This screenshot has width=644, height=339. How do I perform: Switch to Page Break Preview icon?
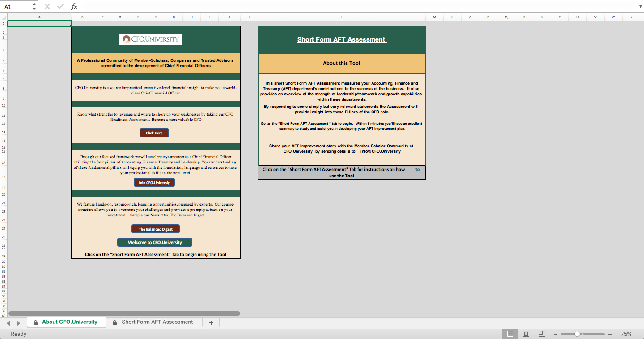(x=542, y=334)
